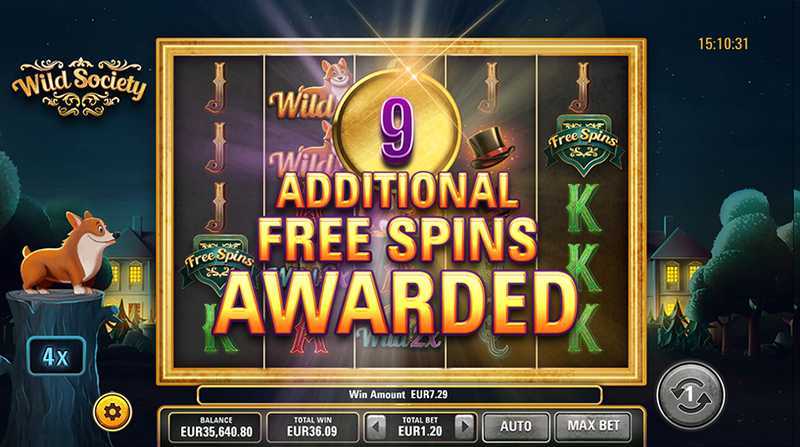The height and width of the screenshot is (447, 800).
Task: Increase total bet with right arrow
Action: [x=464, y=426]
